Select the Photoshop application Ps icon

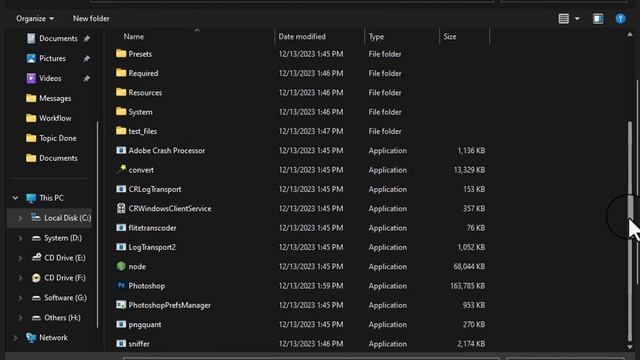click(x=121, y=285)
